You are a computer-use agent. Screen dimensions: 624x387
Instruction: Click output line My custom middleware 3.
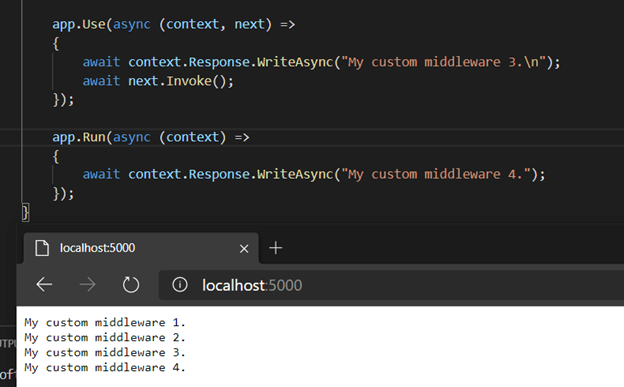tap(105, 352)
